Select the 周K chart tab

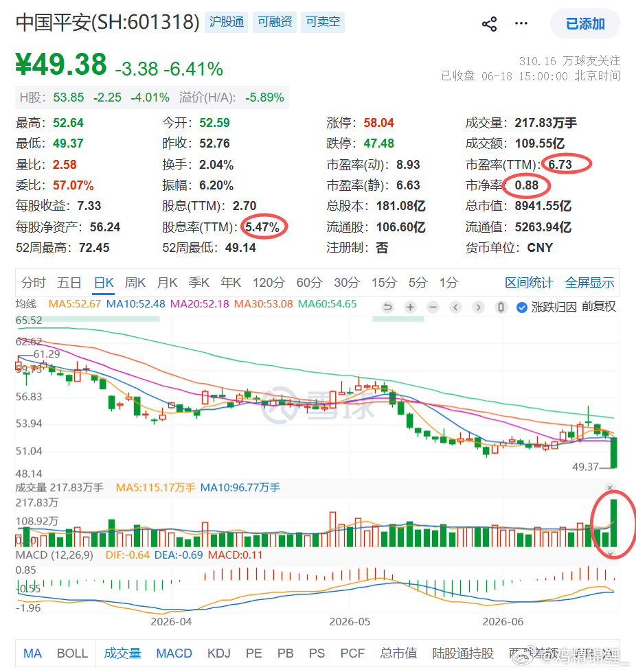click(x=135, y=283)
